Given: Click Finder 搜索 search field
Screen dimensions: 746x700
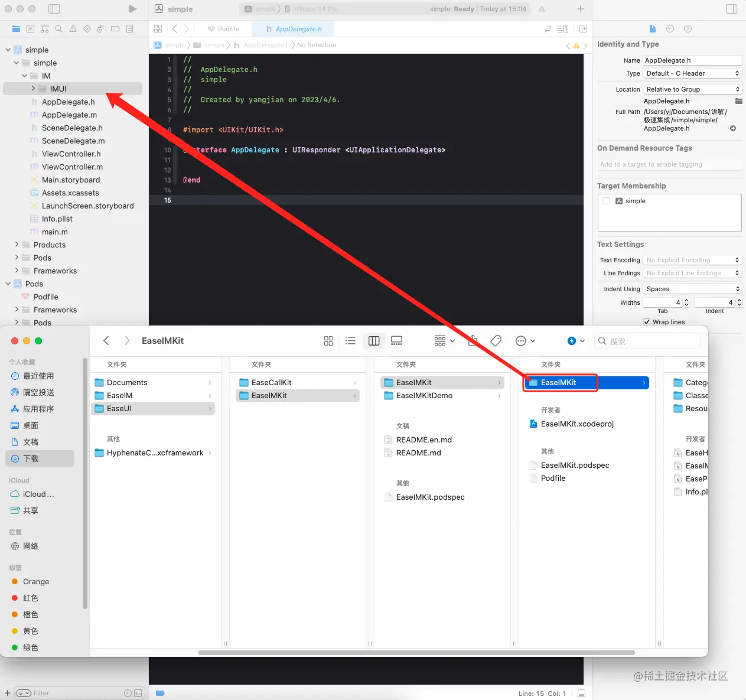Looking at the screenshot, I should pyautogui.click(x=648, y=341).
